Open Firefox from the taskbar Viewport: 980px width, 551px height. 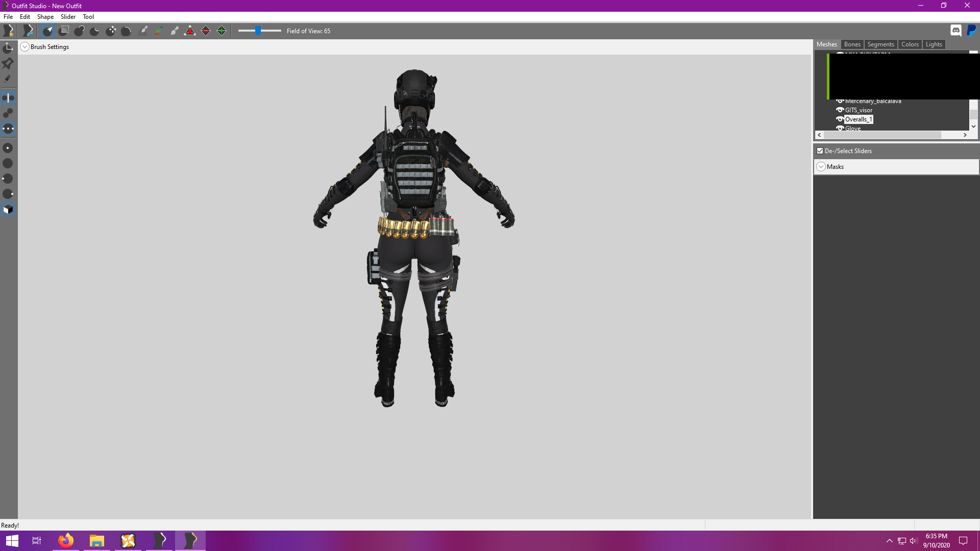click(x=66, y=540)
